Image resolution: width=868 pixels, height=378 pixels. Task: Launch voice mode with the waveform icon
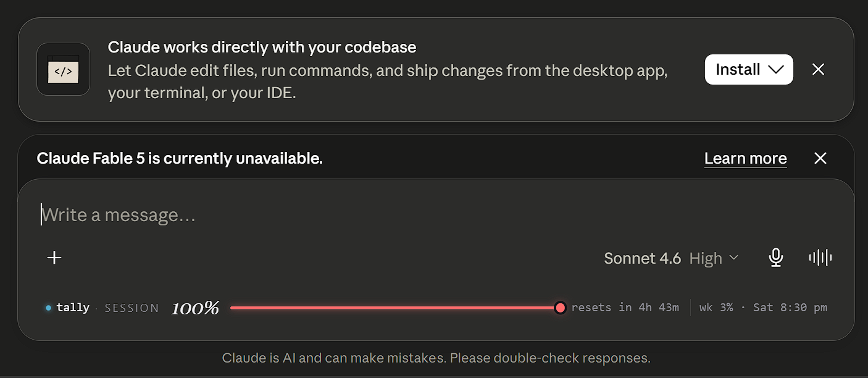(x=820, y=258)
